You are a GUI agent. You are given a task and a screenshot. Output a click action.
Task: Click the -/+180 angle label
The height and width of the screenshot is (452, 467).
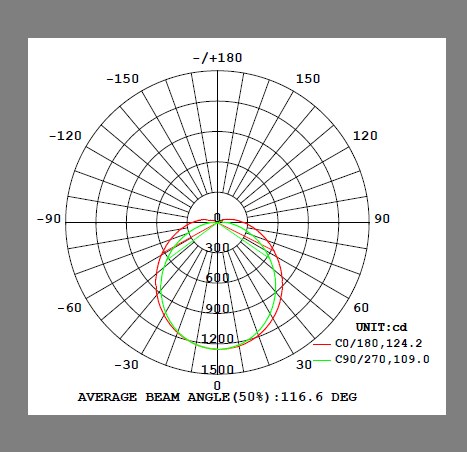217,58
